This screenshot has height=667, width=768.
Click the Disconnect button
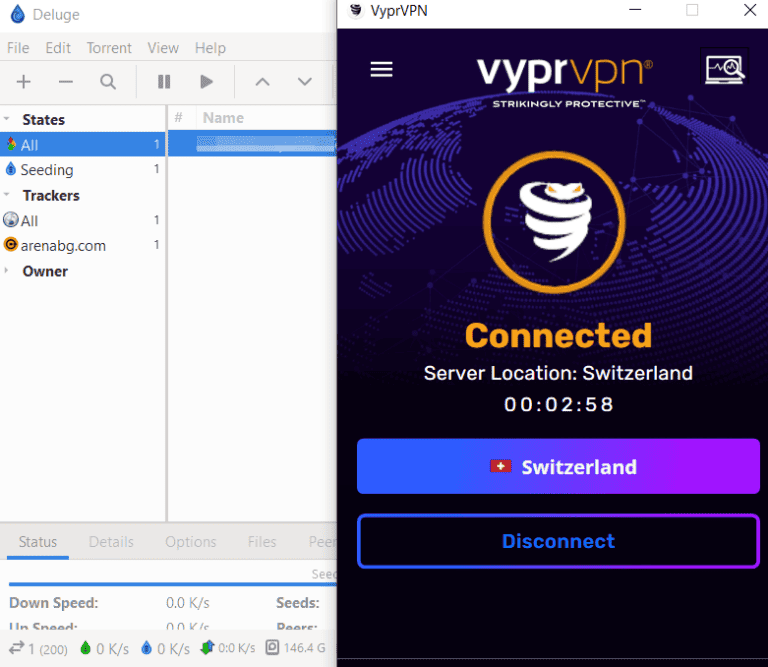pyautogui.click(x=558, y=541)
